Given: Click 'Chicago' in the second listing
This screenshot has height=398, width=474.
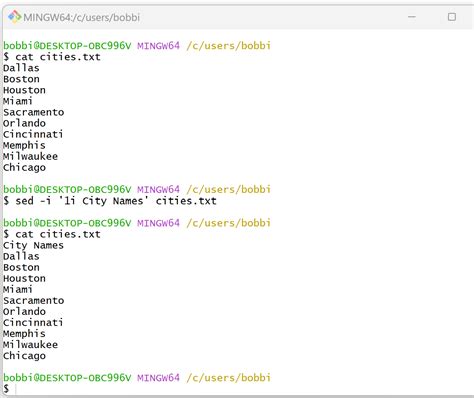Looking at the screenshot, I should point(24,356).
